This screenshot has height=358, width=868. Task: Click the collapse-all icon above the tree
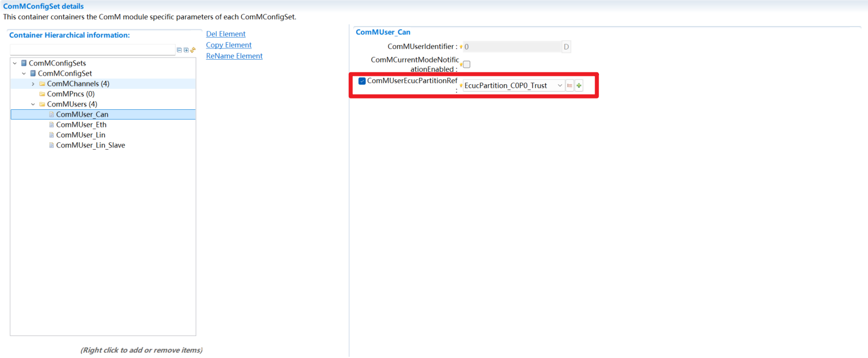coord(179,50)
